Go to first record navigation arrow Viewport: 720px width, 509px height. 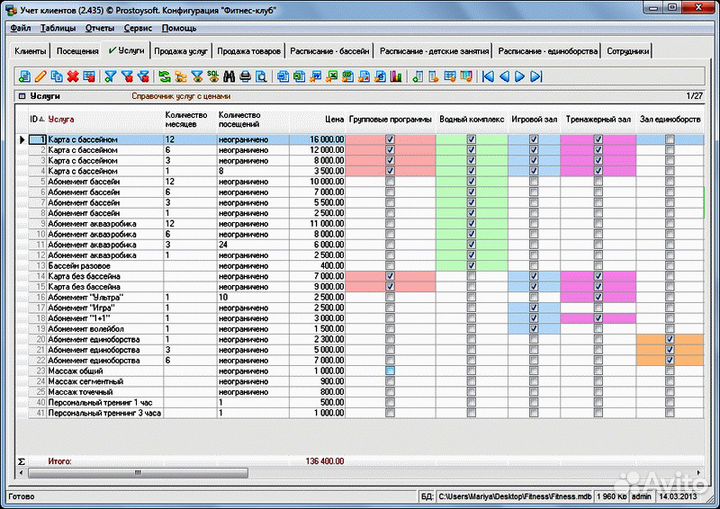pos(488,76)
